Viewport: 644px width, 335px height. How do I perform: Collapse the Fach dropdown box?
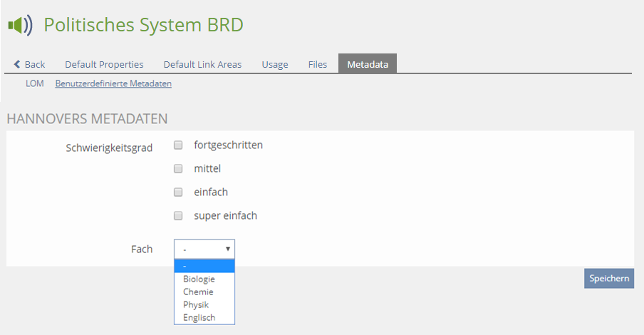click(204, 249)
